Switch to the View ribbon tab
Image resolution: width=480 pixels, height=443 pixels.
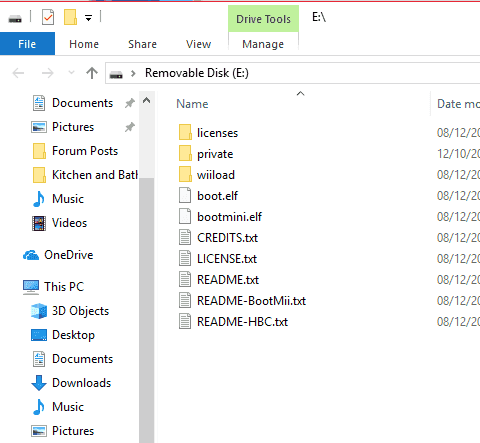tap(198, 44)
